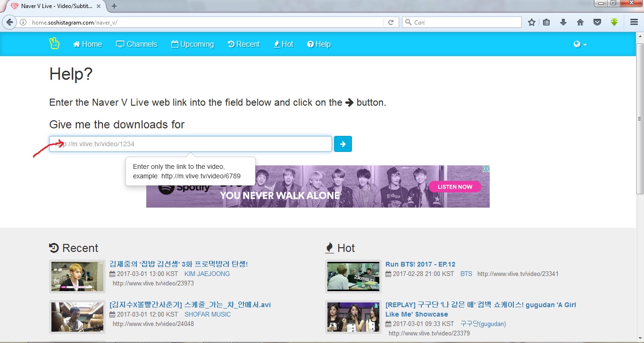Select the Naver V Live browser tab
Viewport: 644px width, 343px height.
[x=56, y=6]
